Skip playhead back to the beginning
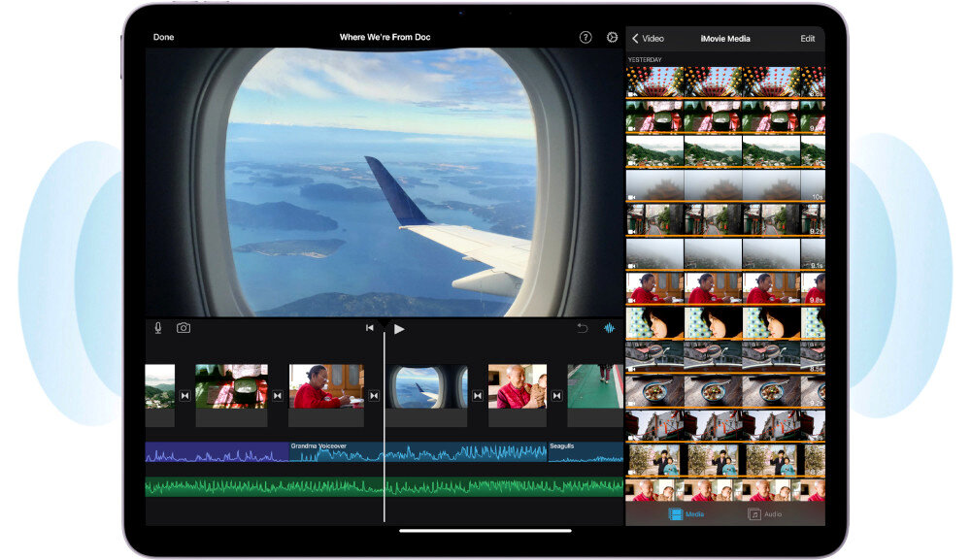The width and height of the screenshot is (971, 560). [x=370, y=328]
